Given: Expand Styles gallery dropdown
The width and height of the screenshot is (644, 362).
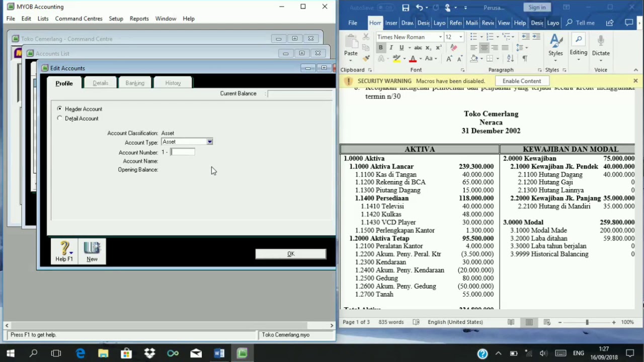Looking at the screenshot, I should coord(555,60).
